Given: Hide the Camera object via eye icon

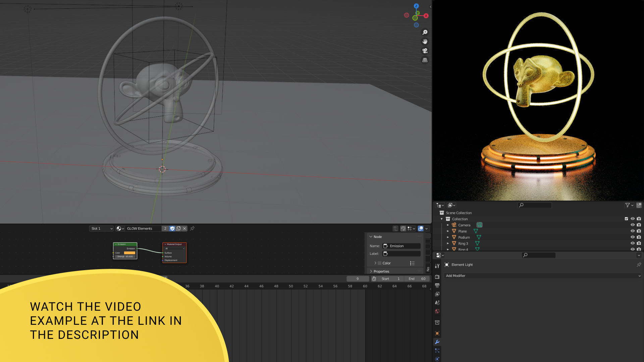Looking at the screenshot, I should (633, 225).
